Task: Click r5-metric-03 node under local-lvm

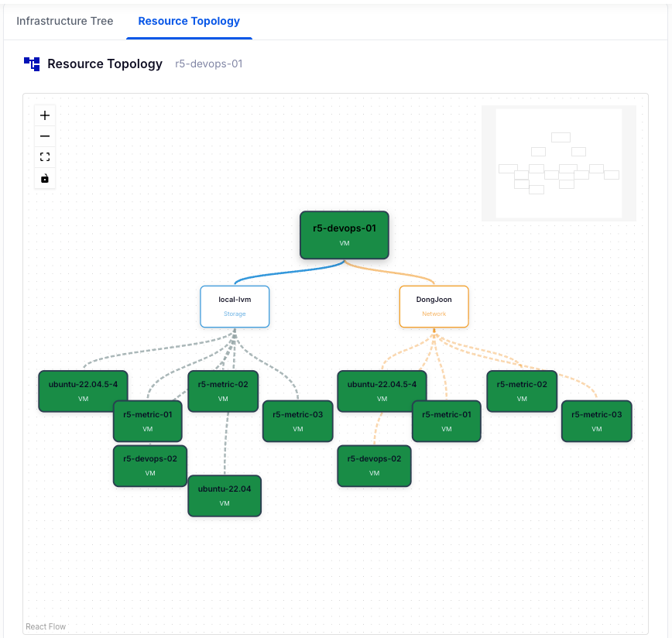Action: (x=298, y=420)
